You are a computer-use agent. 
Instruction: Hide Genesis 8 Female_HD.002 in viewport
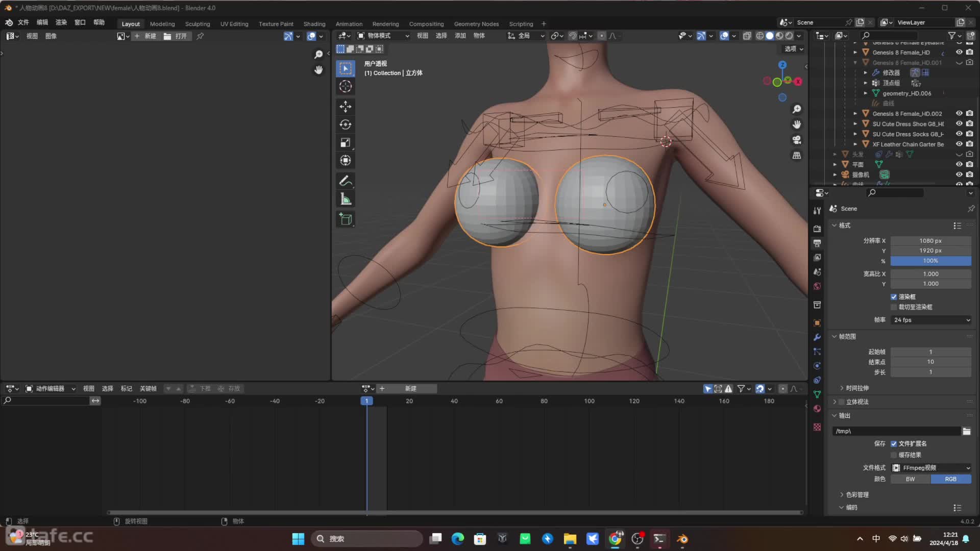[x=959, y=113]
